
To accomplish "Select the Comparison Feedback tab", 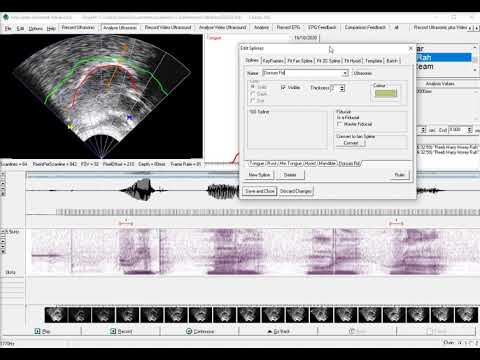I will point(365,27).
